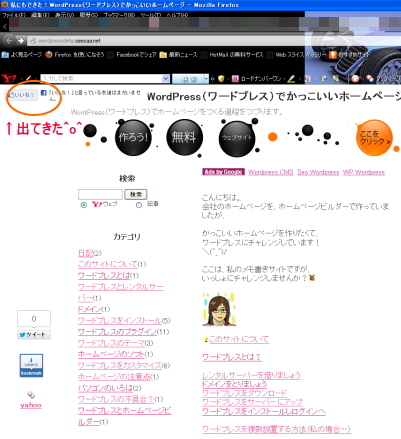401x439 pixels.
Task: Open the Seo Wordpress ad link
Action: [x=318, y=172]
